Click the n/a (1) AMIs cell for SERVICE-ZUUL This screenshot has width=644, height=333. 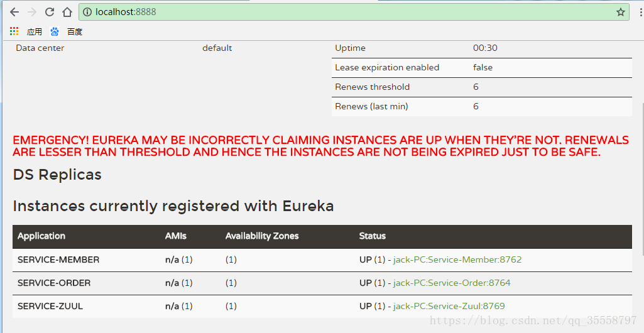[x=178, y=307]
